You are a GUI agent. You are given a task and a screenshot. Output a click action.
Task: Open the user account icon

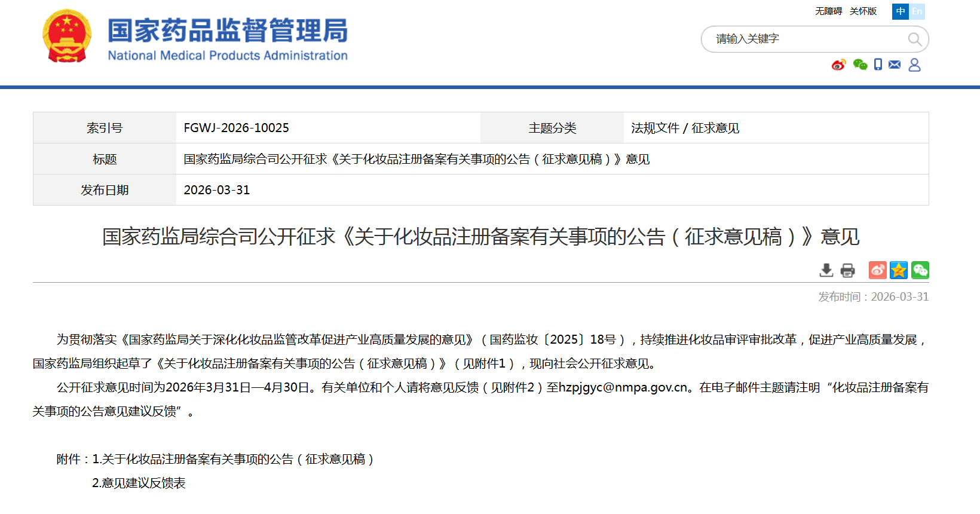(x=914, y=65)
